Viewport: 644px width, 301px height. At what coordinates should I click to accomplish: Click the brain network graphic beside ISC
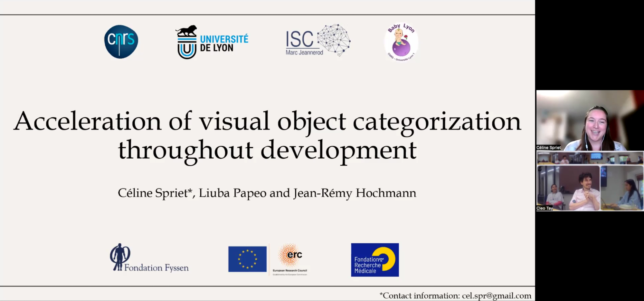(x=334, y=40)
